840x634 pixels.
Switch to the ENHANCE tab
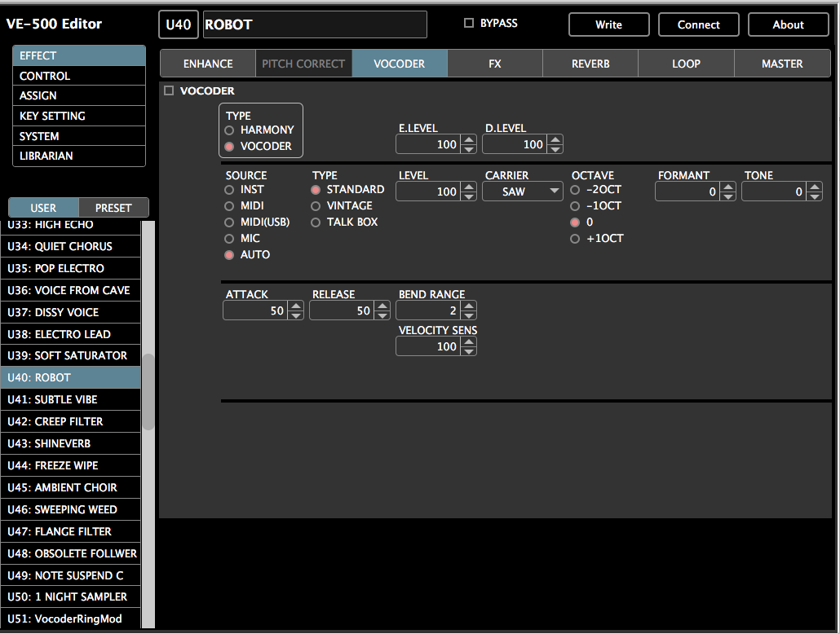click(x=208, y=62)
